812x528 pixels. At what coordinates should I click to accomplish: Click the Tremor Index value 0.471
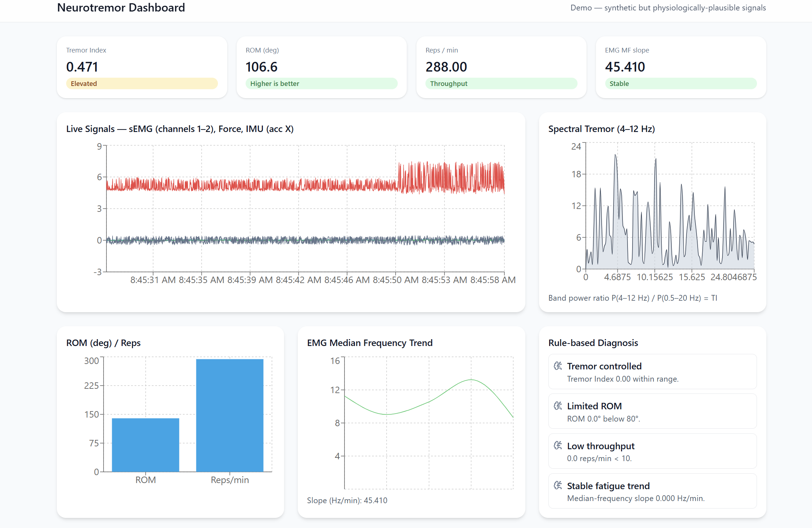coord(82,67)
